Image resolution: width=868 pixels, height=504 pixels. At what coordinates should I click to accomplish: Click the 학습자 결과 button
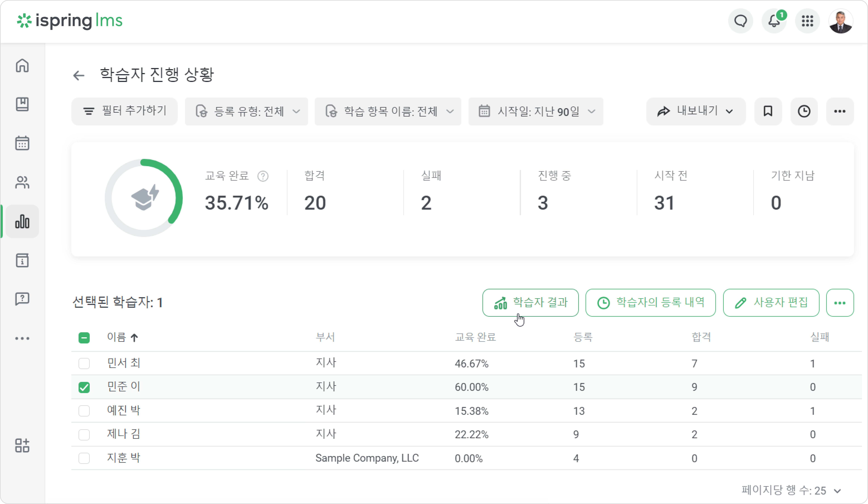pos(530,303)
